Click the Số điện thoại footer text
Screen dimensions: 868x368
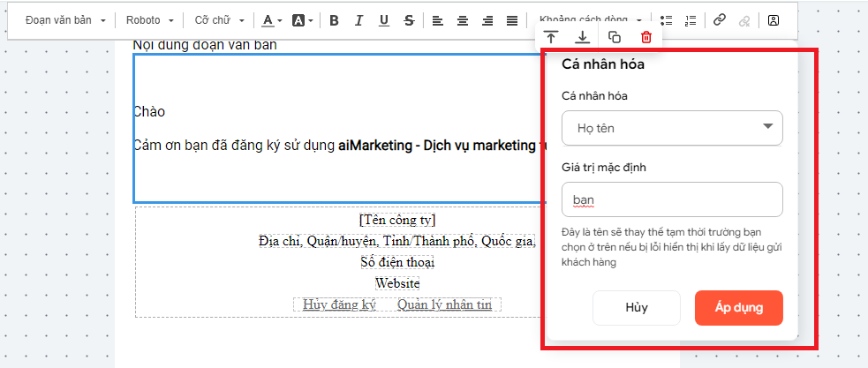(x=397, y=262)
